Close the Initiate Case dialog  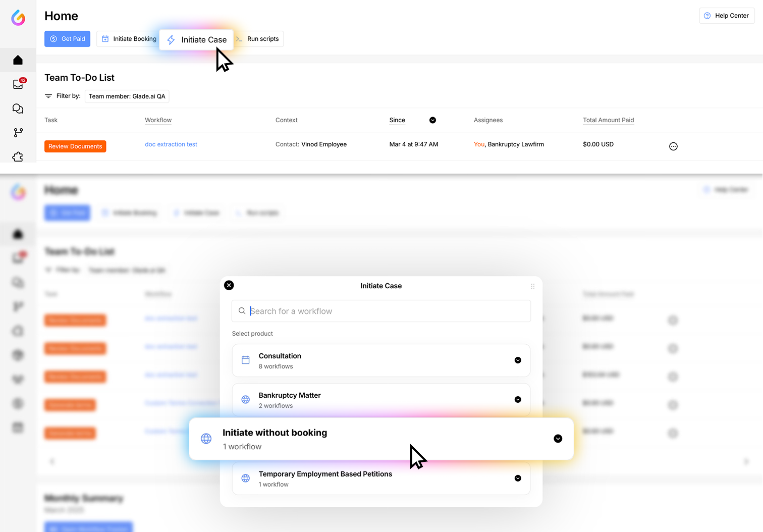tap(229, 285)
